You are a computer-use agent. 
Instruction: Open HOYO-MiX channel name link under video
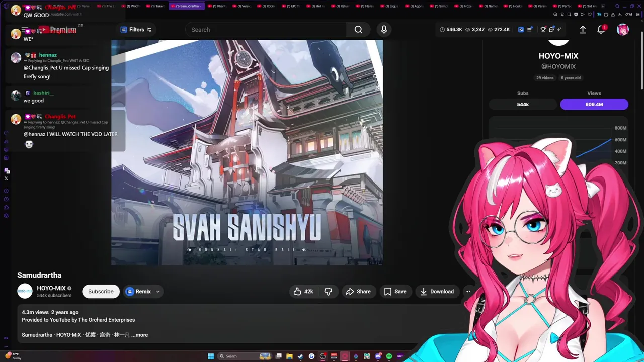(x=51, y=289)
